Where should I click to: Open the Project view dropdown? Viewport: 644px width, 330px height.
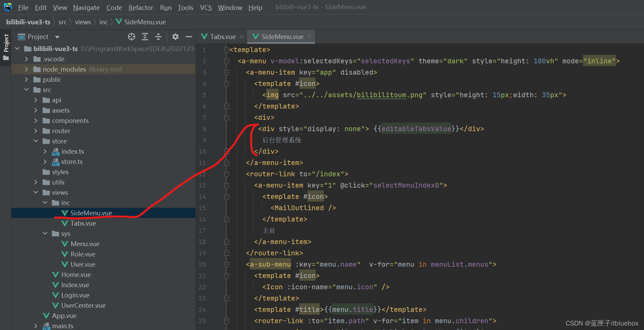(x=57, y=37)
